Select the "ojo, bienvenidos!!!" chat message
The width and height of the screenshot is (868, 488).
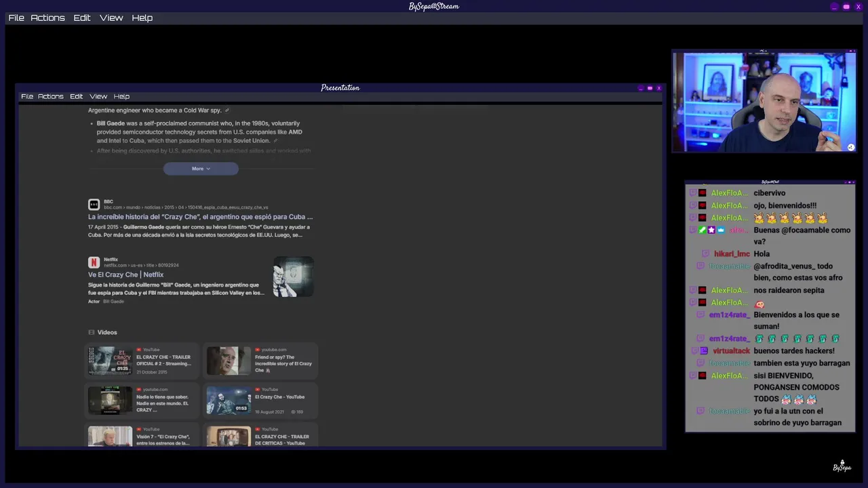pos(785,205)
